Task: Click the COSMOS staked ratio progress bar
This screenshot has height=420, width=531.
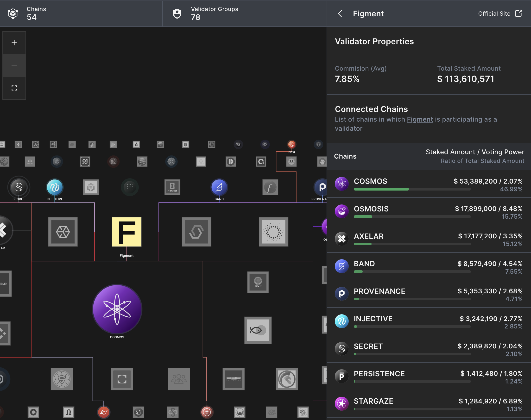Action: coord(412,189)
